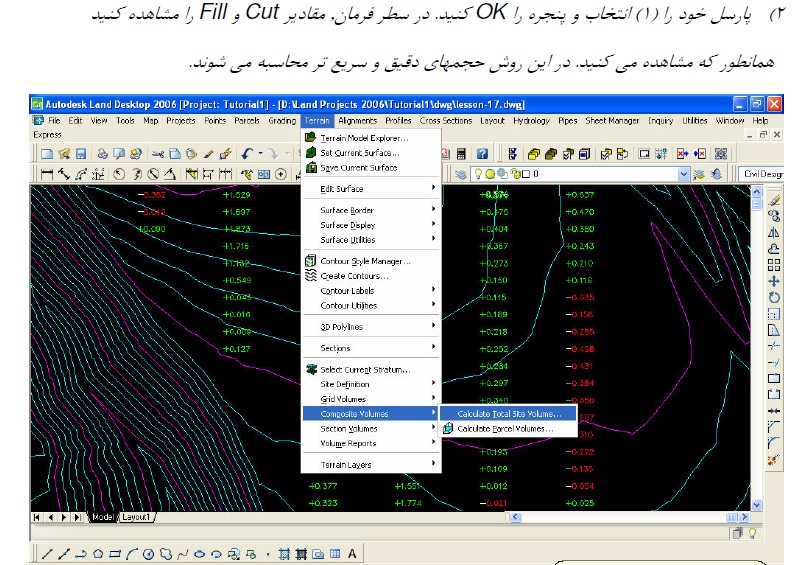Click the Cut (scissors) icon
Image resolution: width=800 pixels, height=565 pixels.
click(158, 154)
